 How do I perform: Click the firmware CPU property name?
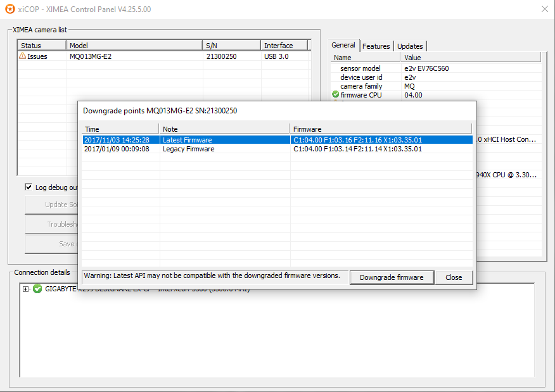(361, 95)
